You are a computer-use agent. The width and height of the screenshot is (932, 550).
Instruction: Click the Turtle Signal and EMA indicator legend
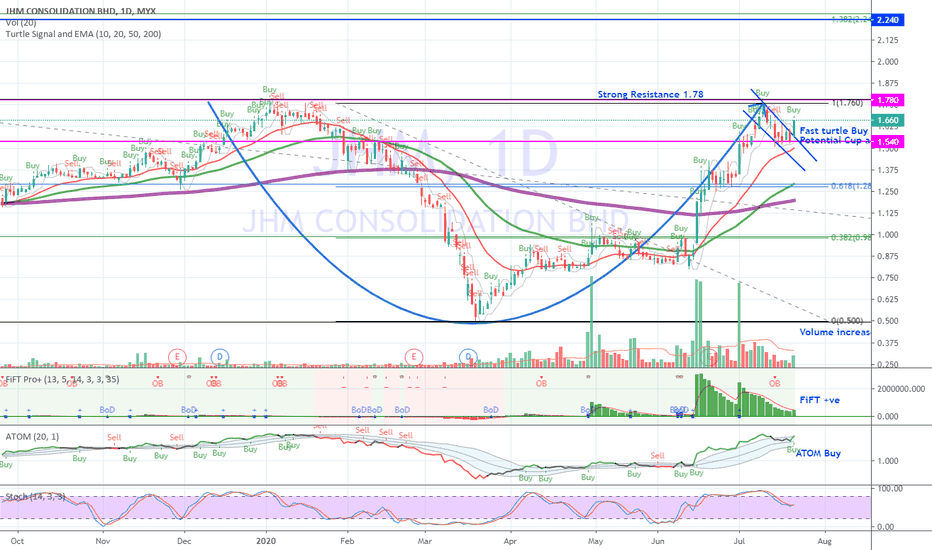83,34
